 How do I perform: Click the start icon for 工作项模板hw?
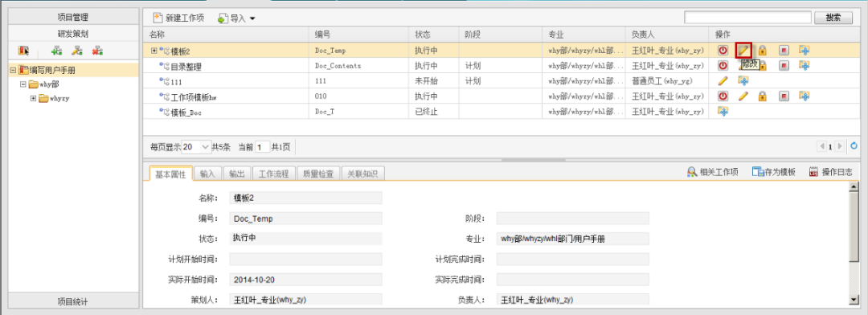coord(723,96)
